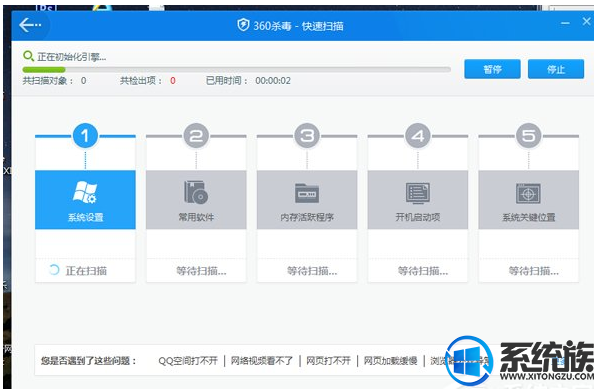Open the QQ空间打不开 help link
The height and width of the screenshot is (389, 594).
(x=188, y=361)
